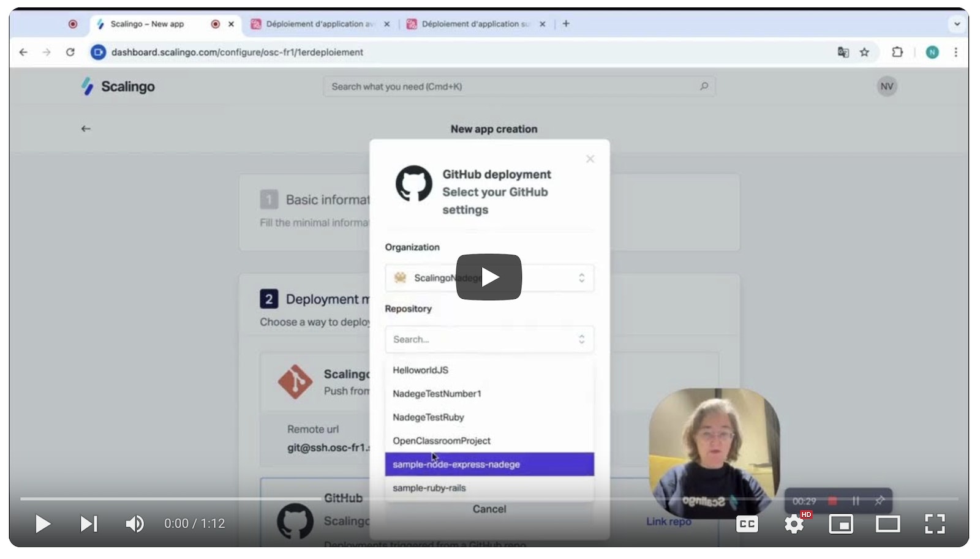This screenshot has width=980, height=559.
Task: Select the sample-node-express-nadege repository
Action: [x=456, y=464]
